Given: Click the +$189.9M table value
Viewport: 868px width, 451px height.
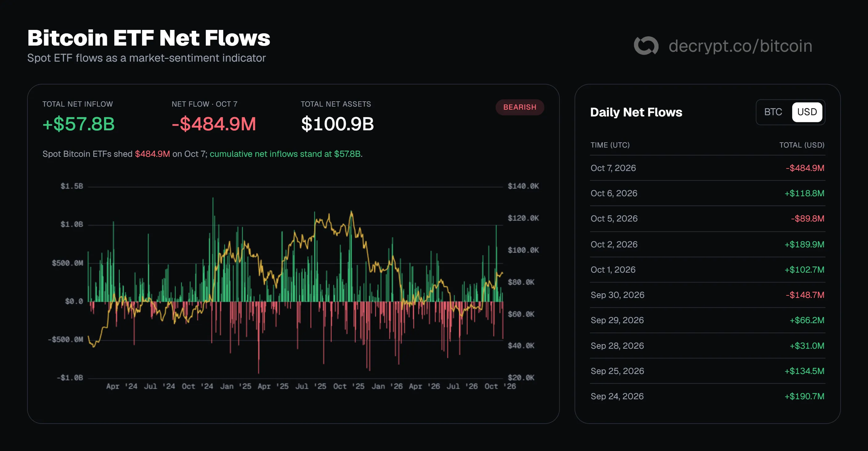Looking at the screenshot, I should click(804, 244).
